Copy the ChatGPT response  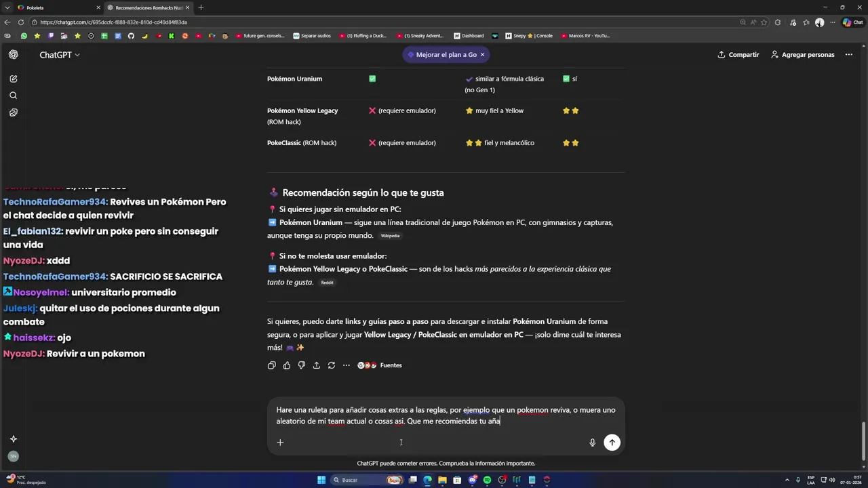coord(271,365)
